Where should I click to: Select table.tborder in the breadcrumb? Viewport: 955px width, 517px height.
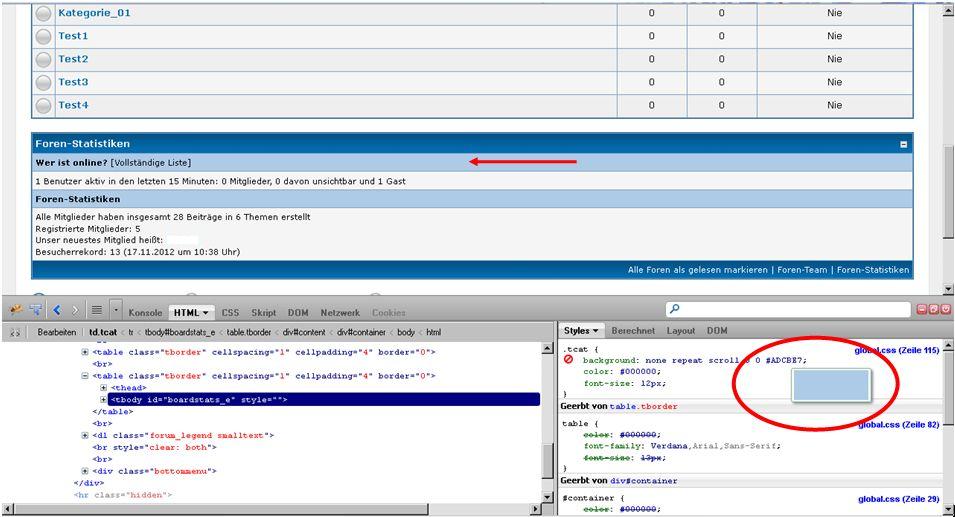(248, 332)
